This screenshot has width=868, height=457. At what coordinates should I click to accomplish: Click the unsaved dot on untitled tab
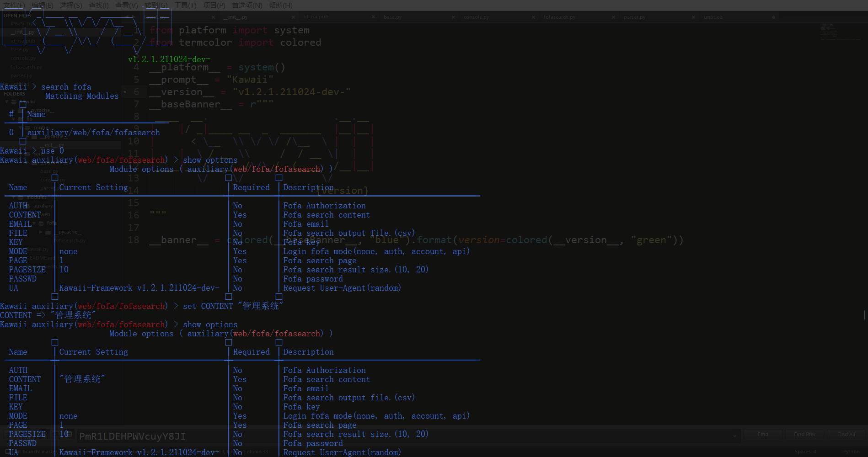[x=773, y=17]
